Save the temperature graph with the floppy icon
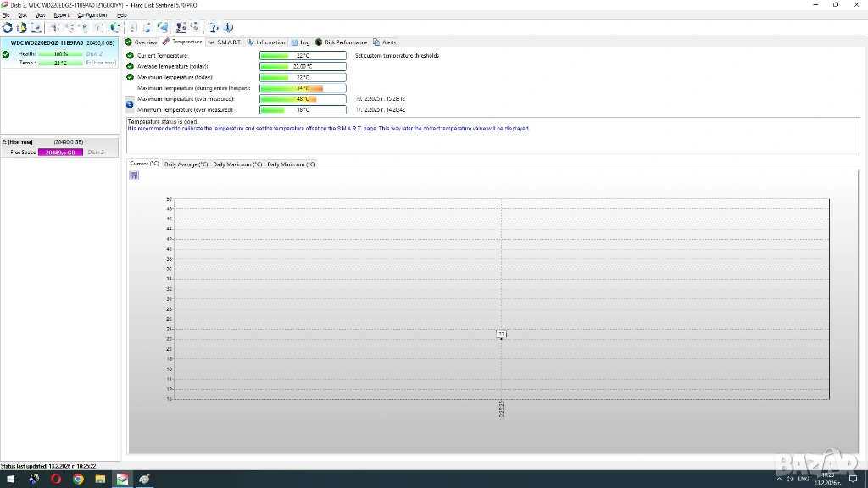 (x=134, y=175)
